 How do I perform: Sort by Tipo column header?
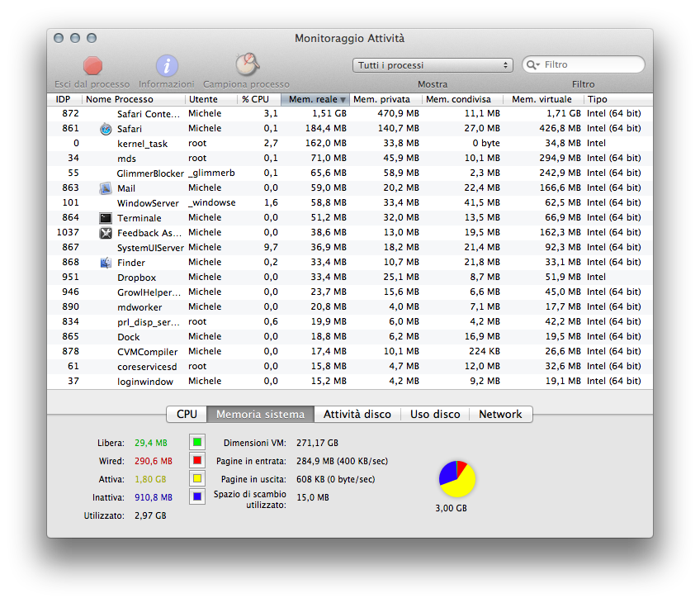pos(617,99)
